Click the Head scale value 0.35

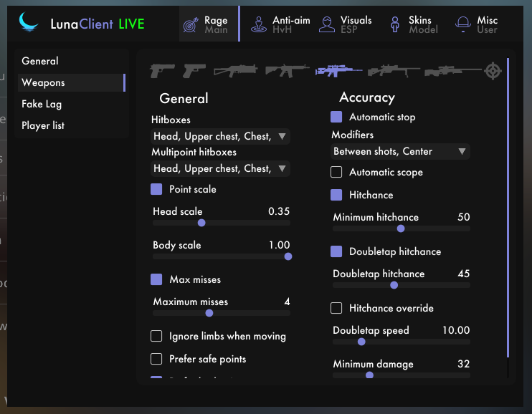tap(279, 211)
